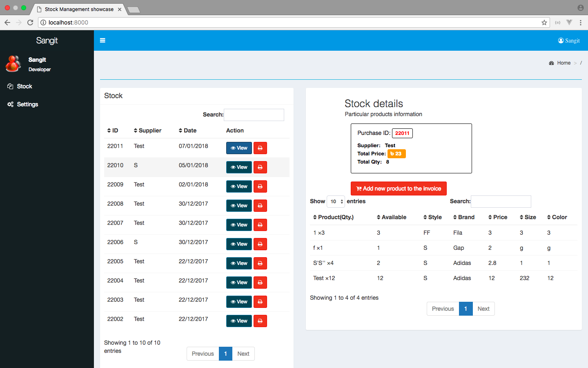Open the Show entries count dropdown
588x368 pixels.
point(336,202)
